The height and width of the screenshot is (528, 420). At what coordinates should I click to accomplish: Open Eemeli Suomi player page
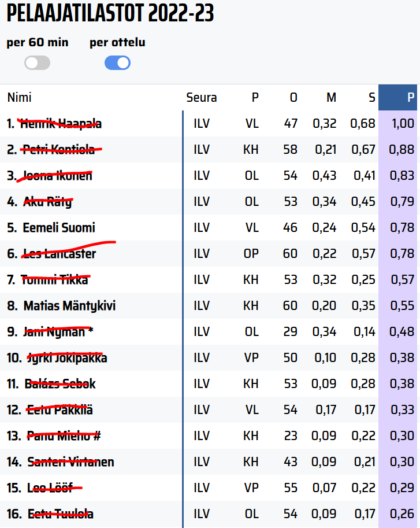59,228
